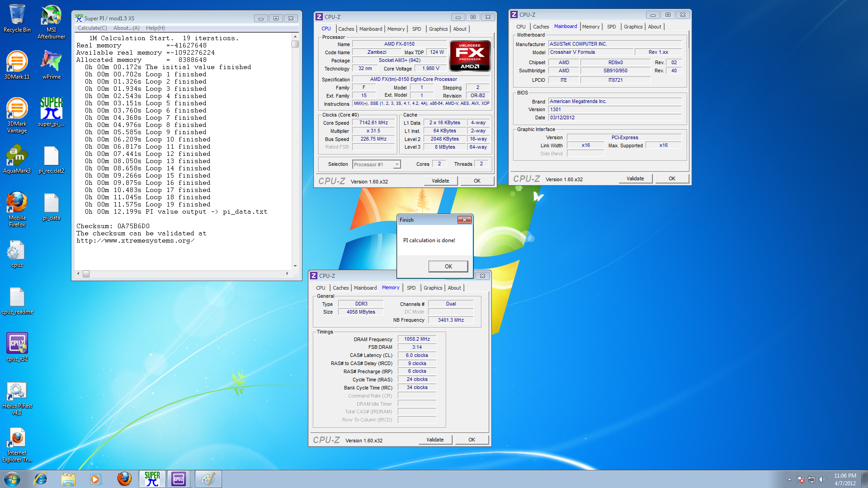Open Windows Explorer folder in taskbar
The height and width of the screenshot is (488, 868).
68,479
